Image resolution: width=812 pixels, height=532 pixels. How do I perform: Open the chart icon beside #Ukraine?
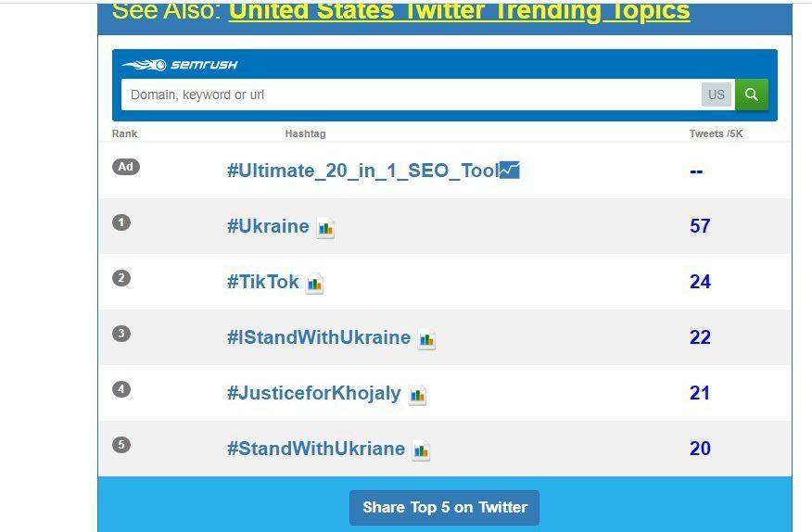click(x=325, y=228)
